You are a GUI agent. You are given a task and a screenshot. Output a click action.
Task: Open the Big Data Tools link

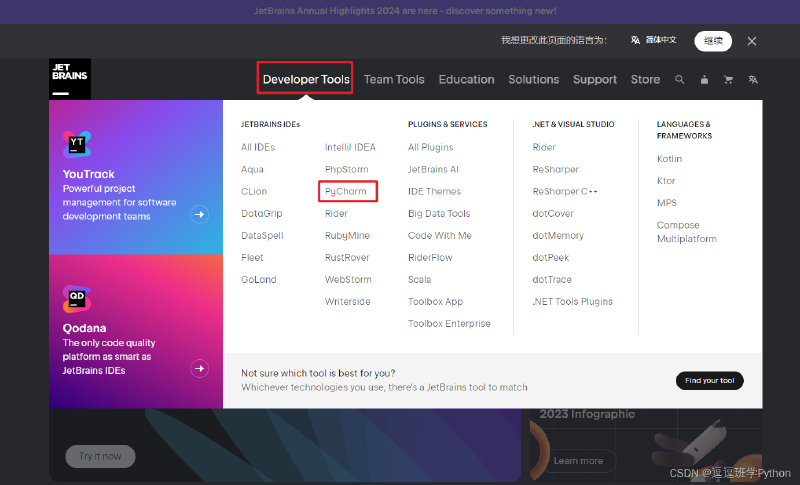pyautogui.click(x=439, y=213)
